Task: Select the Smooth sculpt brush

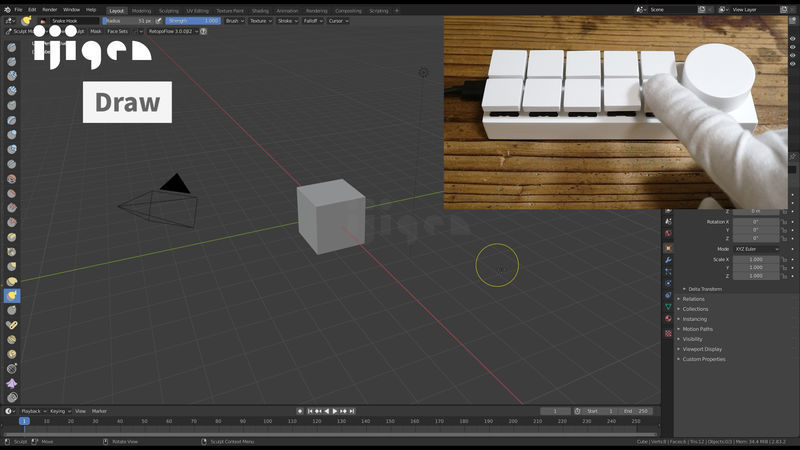Action: 12,179
